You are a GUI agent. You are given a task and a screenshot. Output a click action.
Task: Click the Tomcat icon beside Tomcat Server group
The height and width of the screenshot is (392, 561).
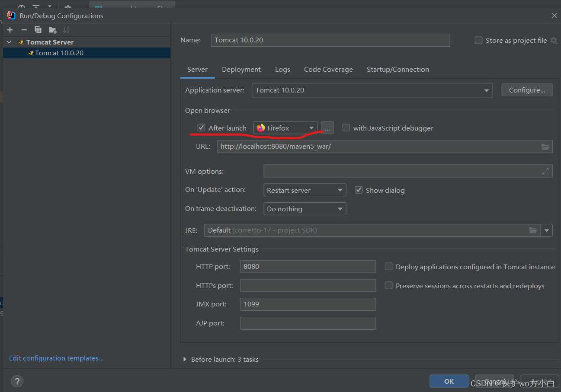point(21,42)
